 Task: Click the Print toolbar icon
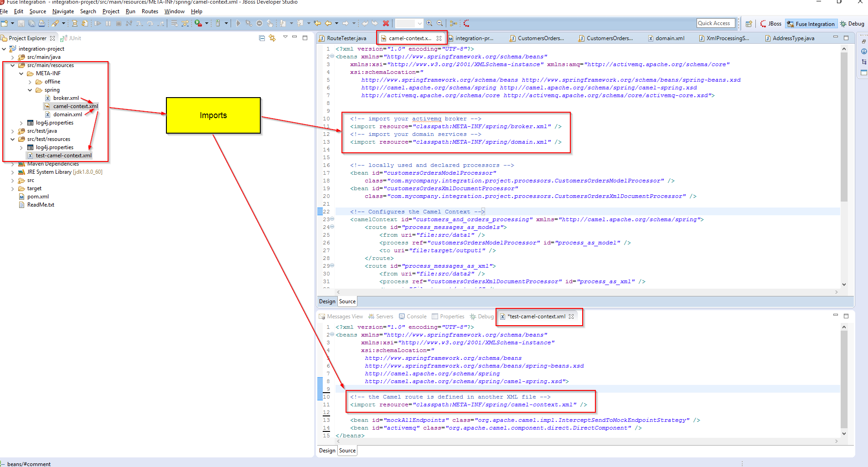[42, 23]
